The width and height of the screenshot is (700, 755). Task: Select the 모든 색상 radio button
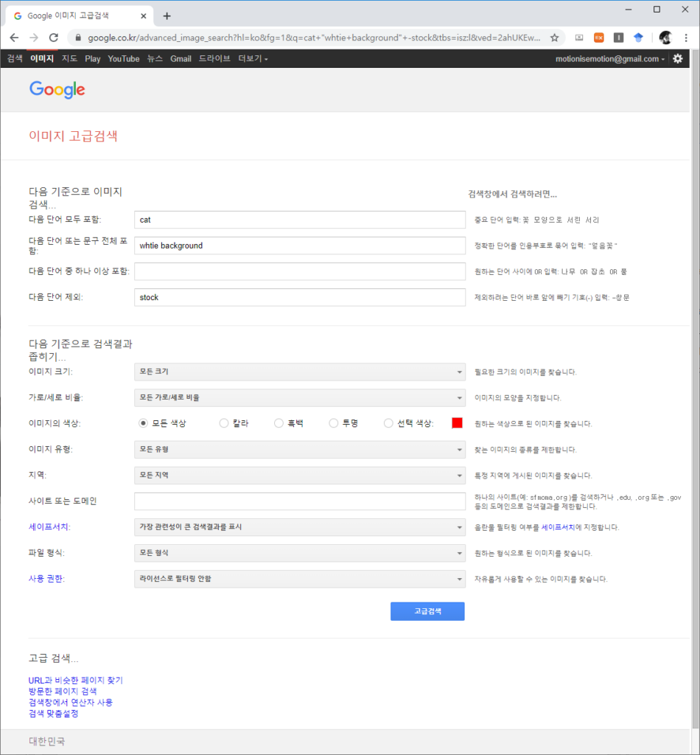click(x=144, y=423)
